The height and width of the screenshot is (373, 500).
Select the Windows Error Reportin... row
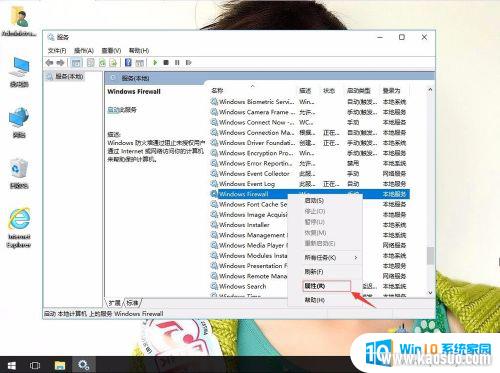(x=309, y=163)
